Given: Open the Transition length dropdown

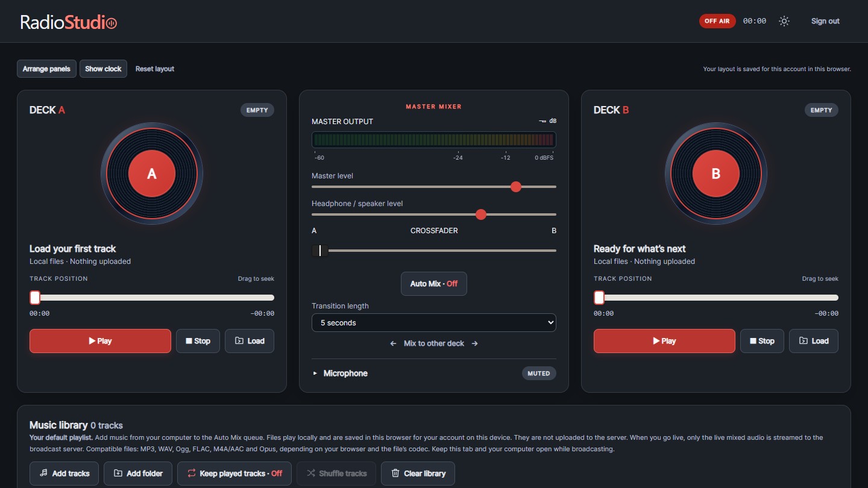Looking at the screenshot, I should click(434, 323).
